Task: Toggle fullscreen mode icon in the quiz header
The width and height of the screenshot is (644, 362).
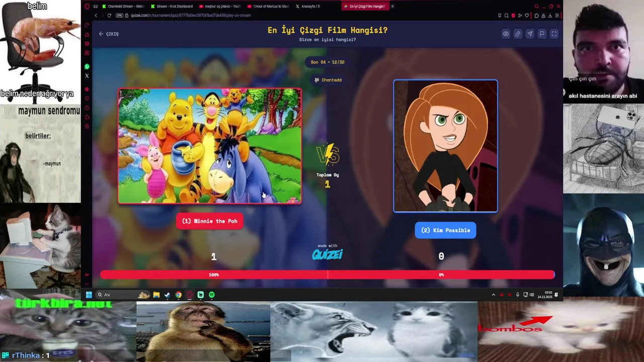Action: (x=554, y=34)
